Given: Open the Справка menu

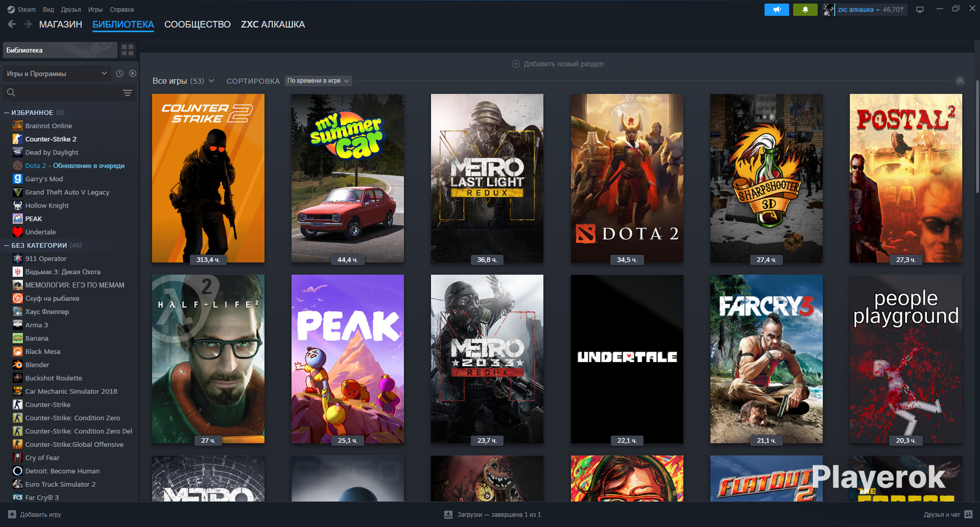Looking at the screenshot, I should pos(122,9).
